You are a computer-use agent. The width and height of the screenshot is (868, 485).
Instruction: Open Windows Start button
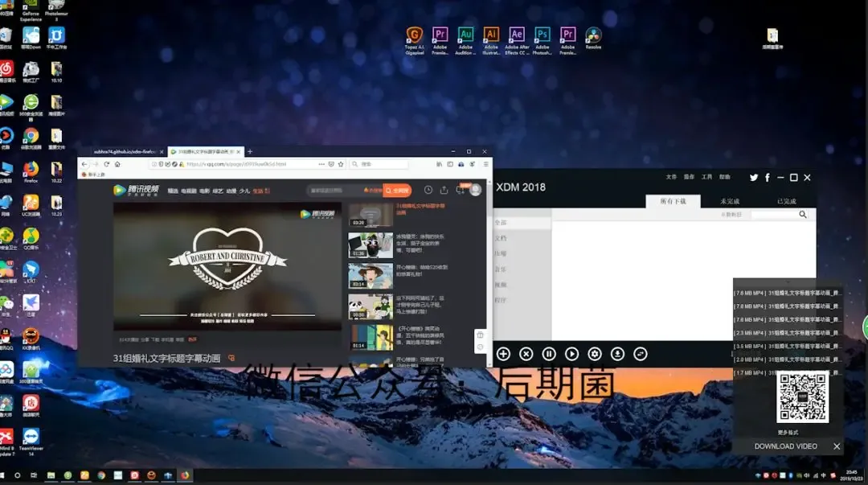click(x=2, y=475)
